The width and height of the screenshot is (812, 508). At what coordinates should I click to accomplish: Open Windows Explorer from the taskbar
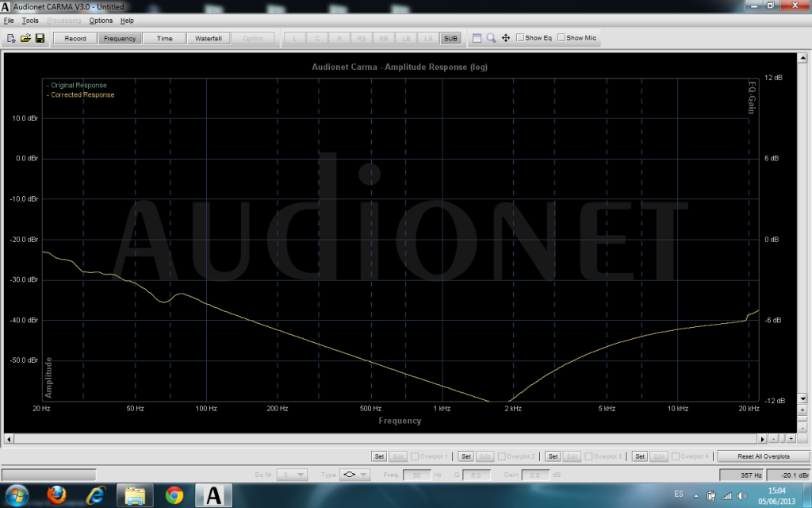pyautogui.click(x=135, y=495)
